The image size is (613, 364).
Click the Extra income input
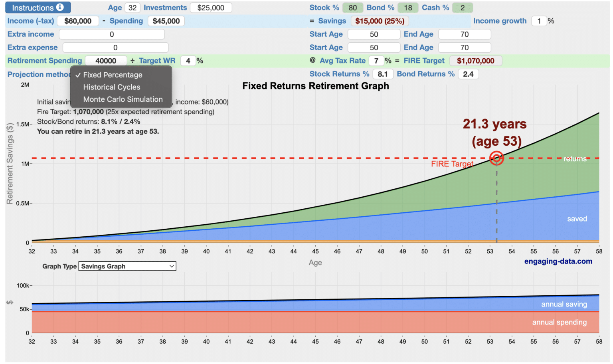click(112, 34)
